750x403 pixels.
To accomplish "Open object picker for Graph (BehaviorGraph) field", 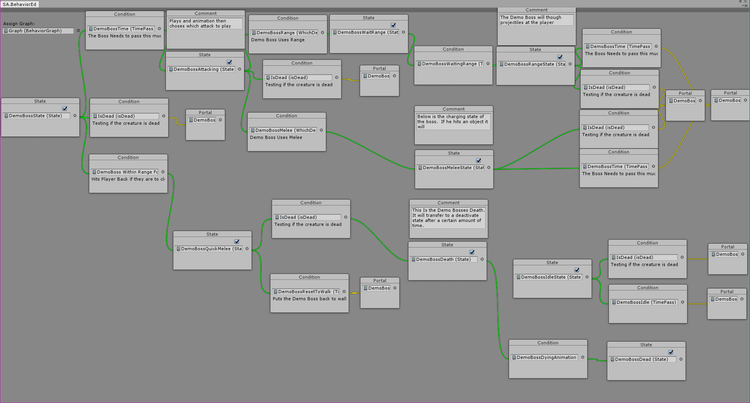I will 78,31.
